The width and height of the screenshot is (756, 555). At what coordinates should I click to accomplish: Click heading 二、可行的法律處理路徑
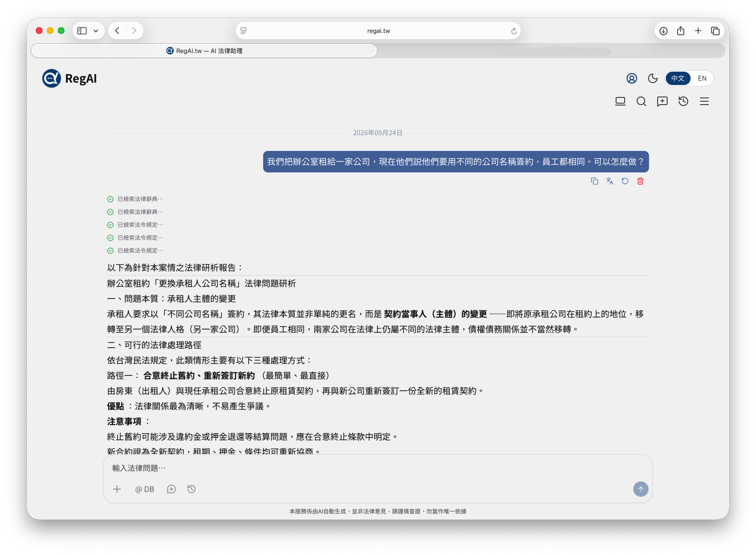154,345
